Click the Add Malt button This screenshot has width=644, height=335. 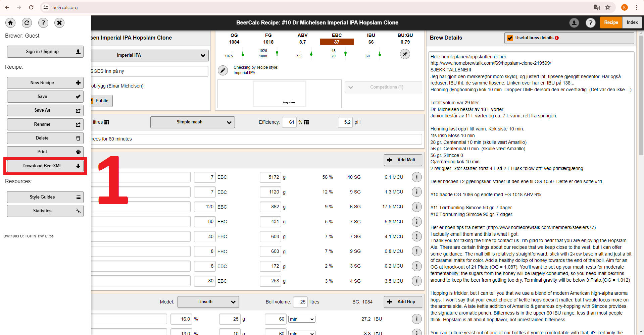coord(403,160)
